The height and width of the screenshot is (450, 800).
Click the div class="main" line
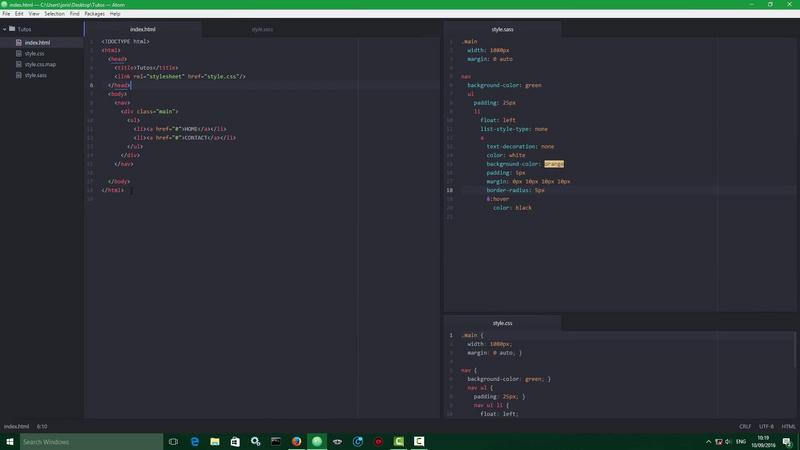pyautogui.click(x=149, y=111)
